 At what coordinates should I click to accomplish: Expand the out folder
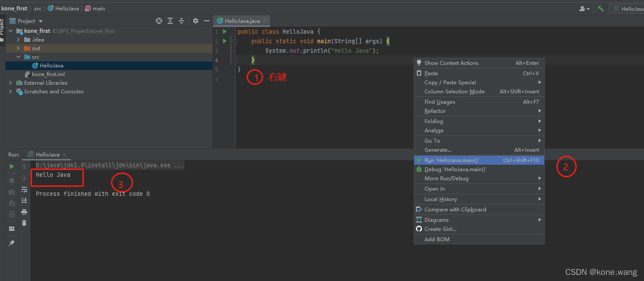(x=18, y=48)
